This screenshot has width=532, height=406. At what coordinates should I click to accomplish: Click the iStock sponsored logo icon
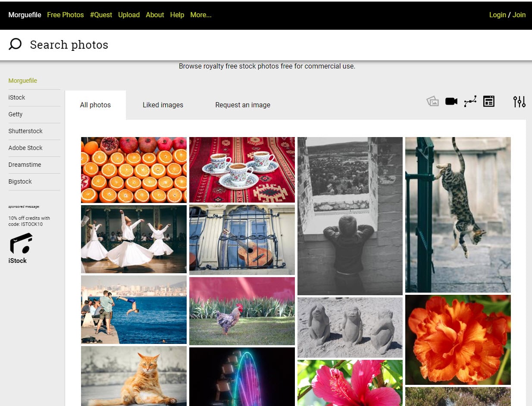pyautogui.click(x=21, y=244)
